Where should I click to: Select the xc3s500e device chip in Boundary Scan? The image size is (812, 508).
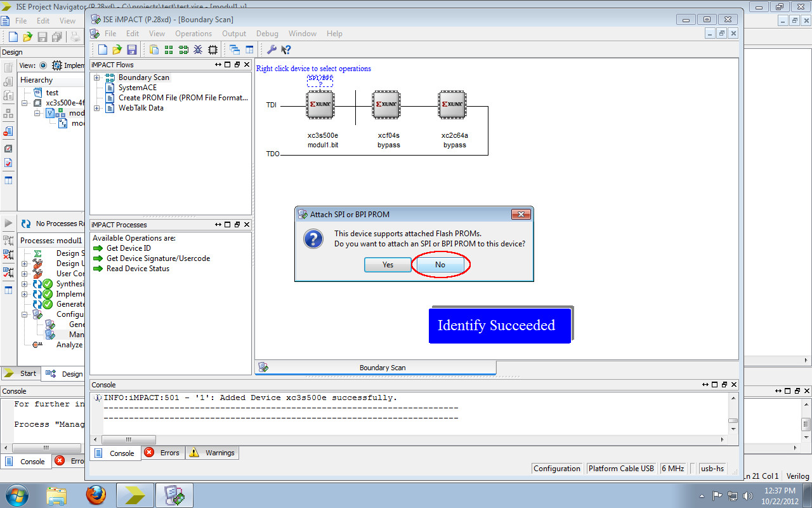320,104
